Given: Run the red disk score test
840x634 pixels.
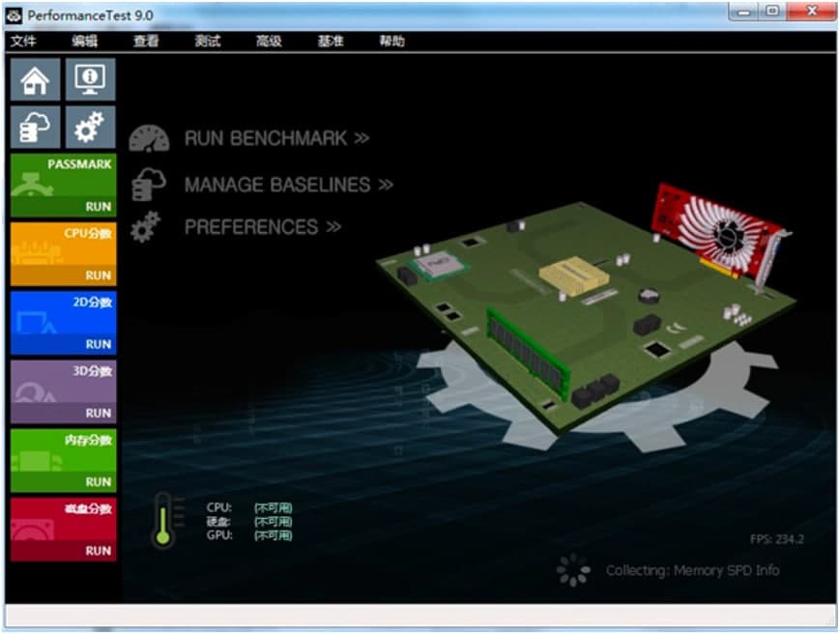Looking at the screenshot, I should tap(63, 530).
